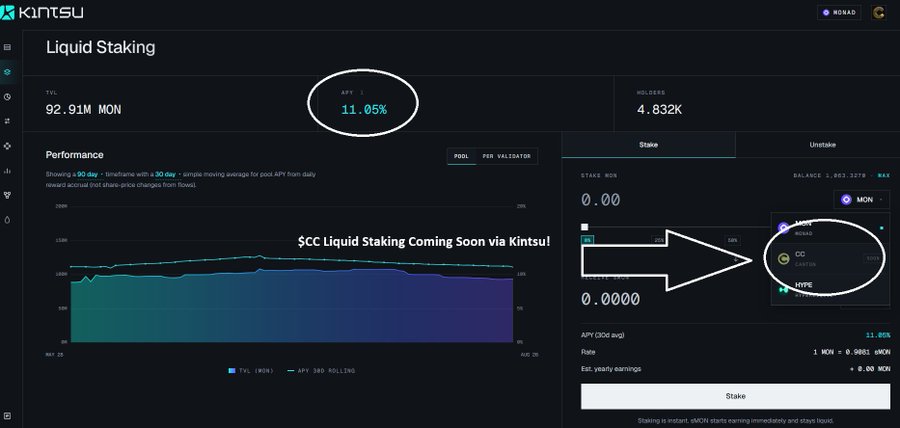Click the info icon beside the APY label
900x428 pixels.
[362, 92]
